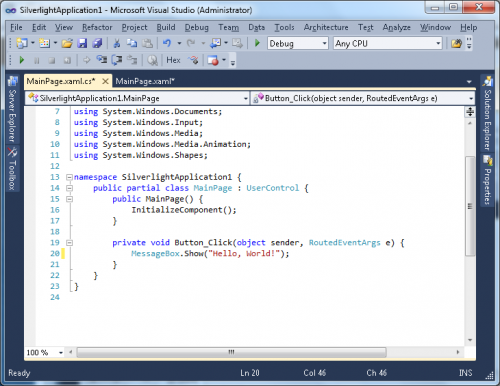Save the current file with the floppy icon
The height and width of the screenshot is (386, 500).
(82, 43)
